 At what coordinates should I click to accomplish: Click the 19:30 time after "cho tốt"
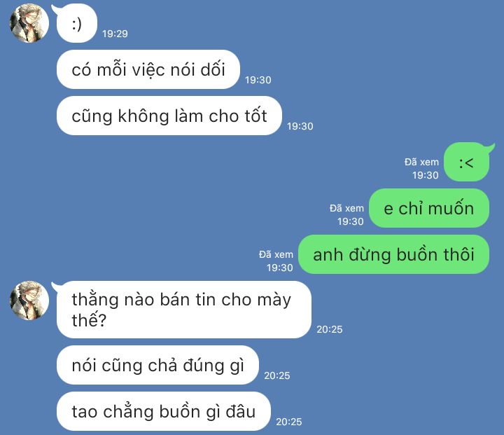pos(300,127)
